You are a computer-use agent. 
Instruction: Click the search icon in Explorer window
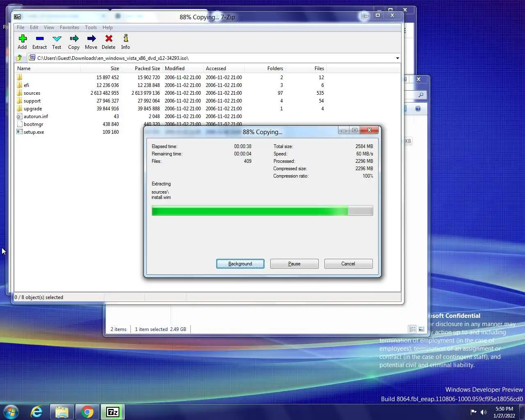(x=421, y=95)
